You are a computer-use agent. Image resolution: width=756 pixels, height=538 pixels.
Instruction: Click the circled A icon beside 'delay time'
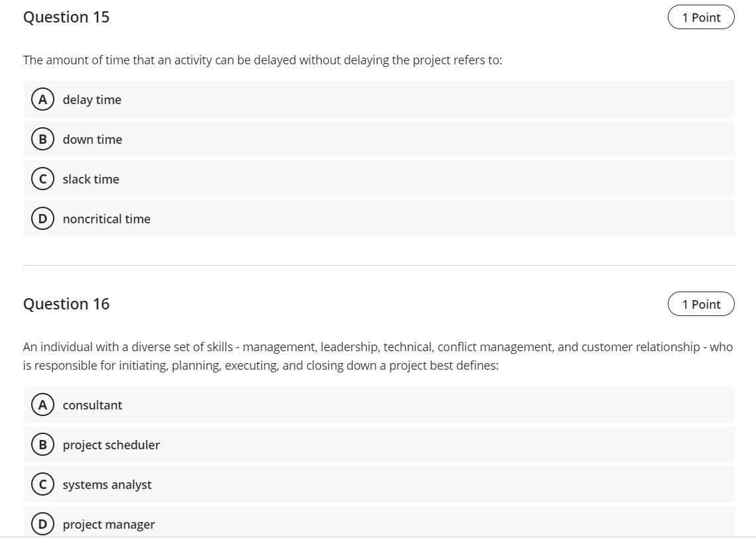[42, 99]
